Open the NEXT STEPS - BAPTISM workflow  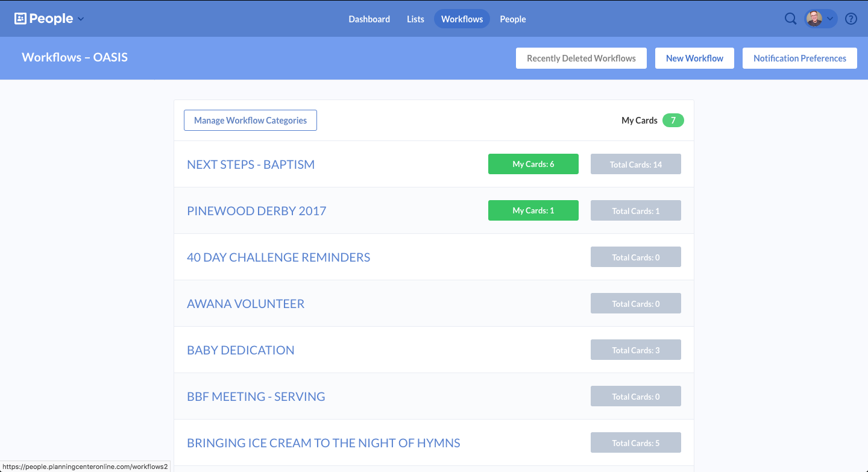[251, 165]
